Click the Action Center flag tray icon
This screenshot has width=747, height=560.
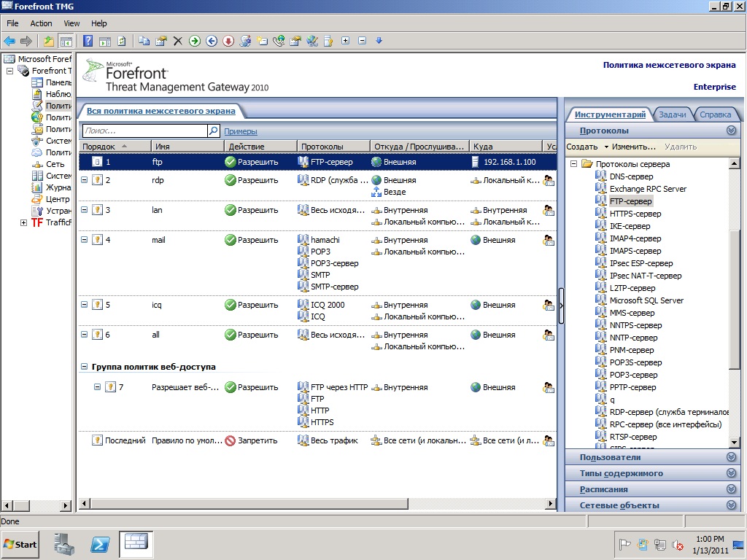[x=624, y=544]
